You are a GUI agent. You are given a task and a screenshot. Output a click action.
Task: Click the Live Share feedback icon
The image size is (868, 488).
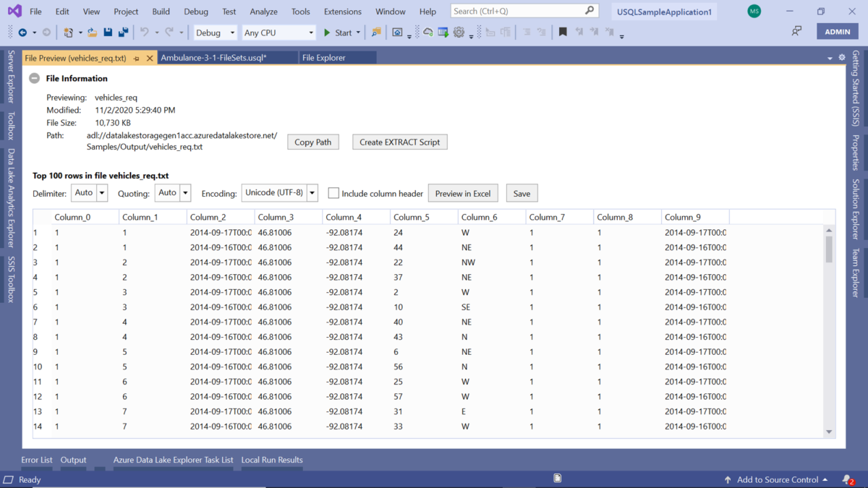pos(796,32)
